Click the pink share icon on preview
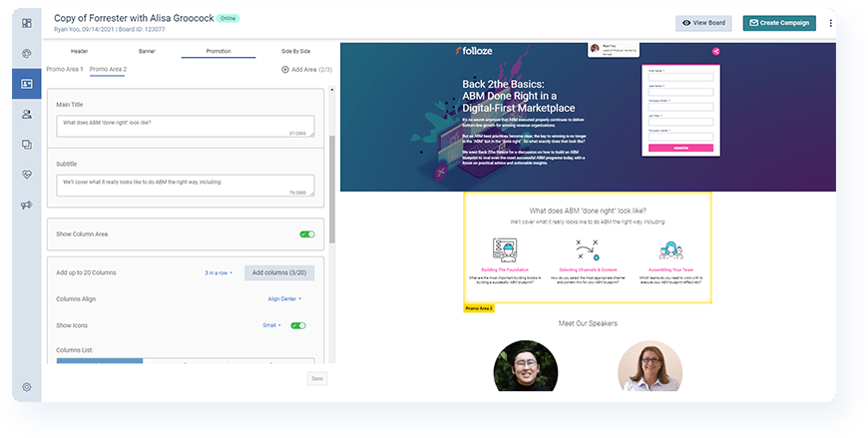The height and width of the screenshot is (438, 868). click(x=716, y=51)
